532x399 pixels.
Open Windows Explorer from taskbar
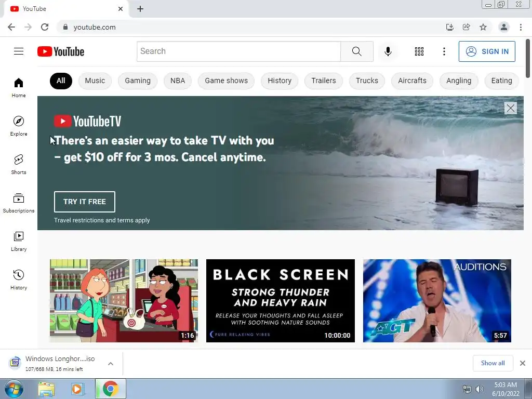pyautogui.click(x=46, y=389)
